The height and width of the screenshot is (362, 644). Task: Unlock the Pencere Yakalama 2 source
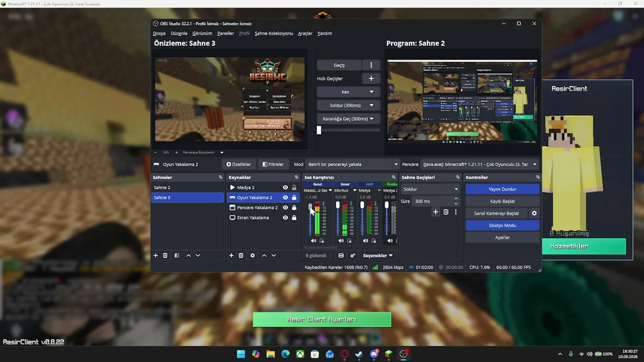[294, 208]
